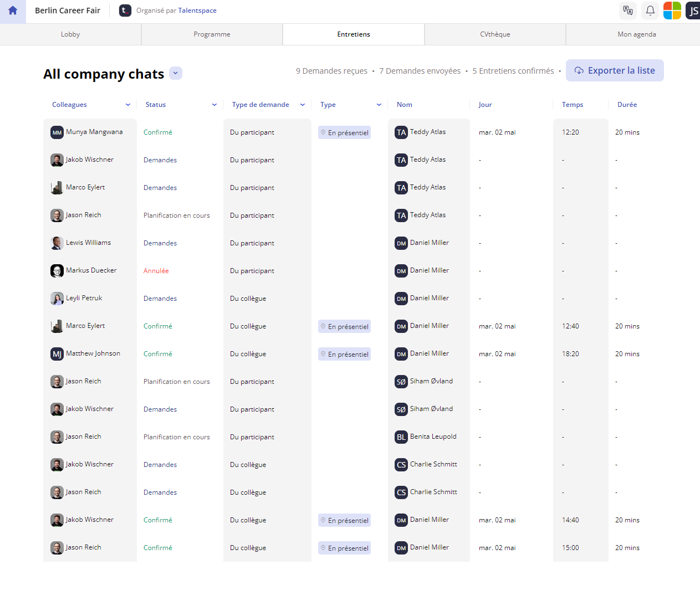Screen dimensions: 700x616
Task: Open the Status column filter
Action: tap(214, 105)
